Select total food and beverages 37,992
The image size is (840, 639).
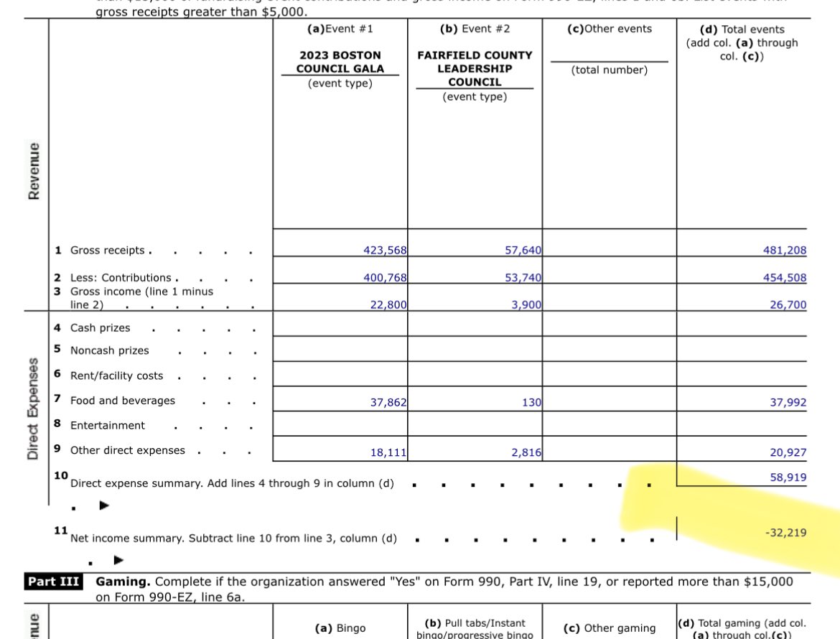(788, 402)
